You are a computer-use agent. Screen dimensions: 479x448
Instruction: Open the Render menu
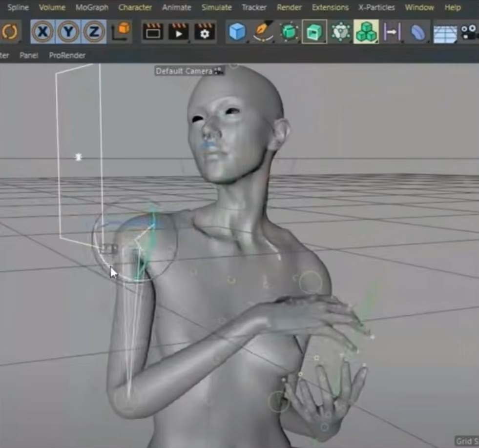[289, 7]
